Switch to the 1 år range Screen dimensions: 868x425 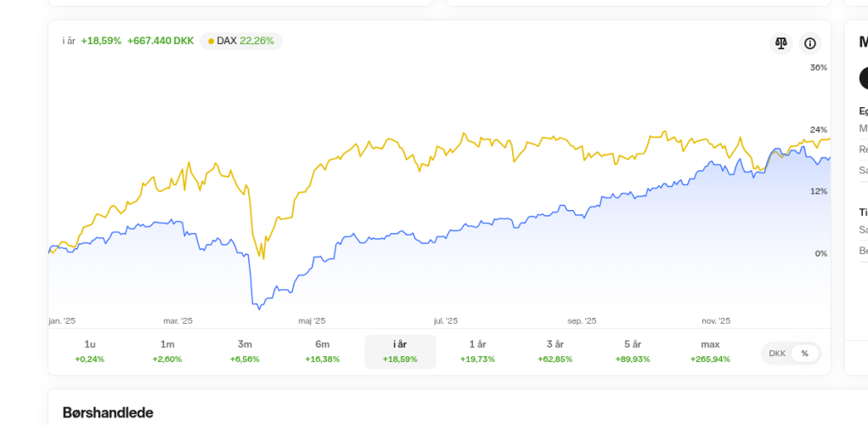tap(477, 351)
